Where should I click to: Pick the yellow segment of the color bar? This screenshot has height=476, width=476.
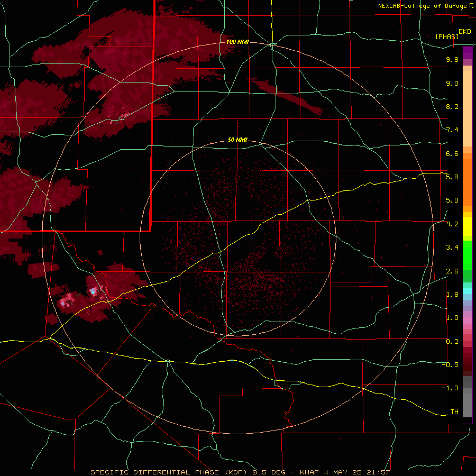[467, 226]
